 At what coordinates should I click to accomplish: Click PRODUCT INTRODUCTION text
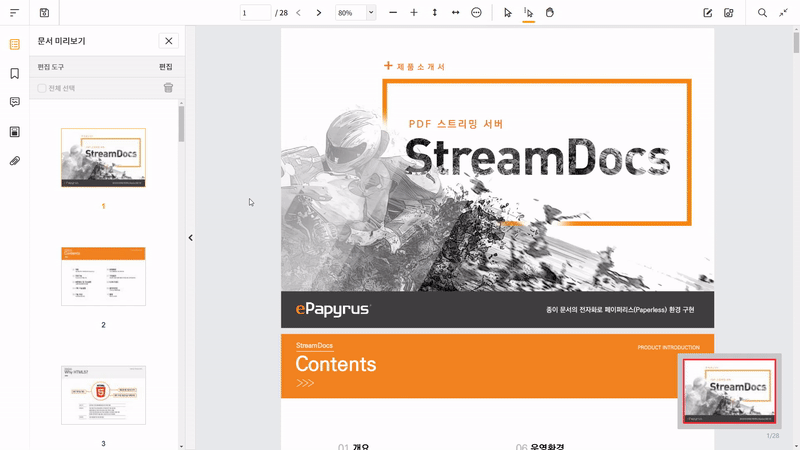pos(668,347)
